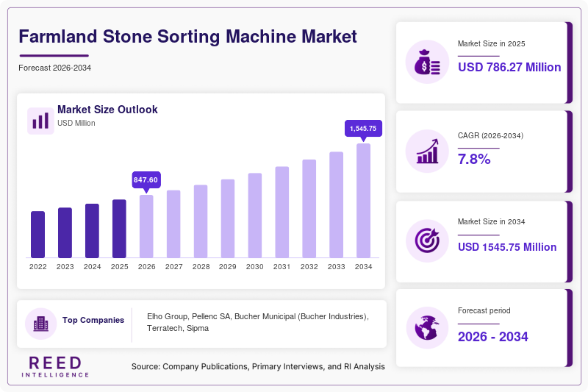Click the 2023 axis label
Viewport: 588px width, 392px height.
(65, 267)
